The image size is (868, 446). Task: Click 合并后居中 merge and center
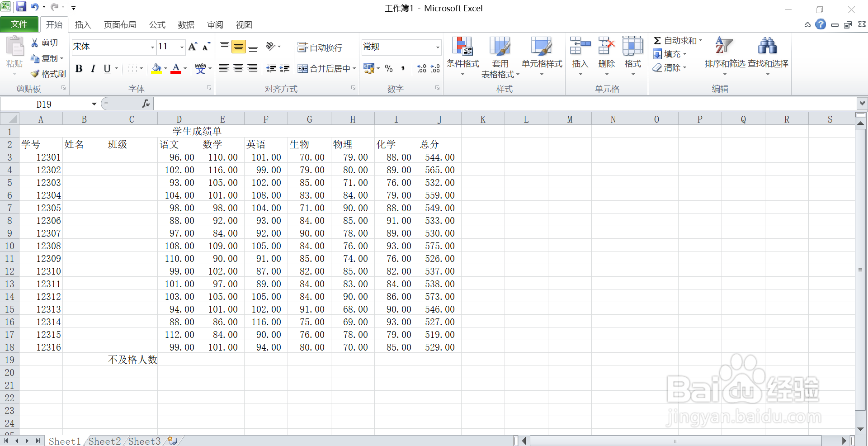(x=324, y=68)
